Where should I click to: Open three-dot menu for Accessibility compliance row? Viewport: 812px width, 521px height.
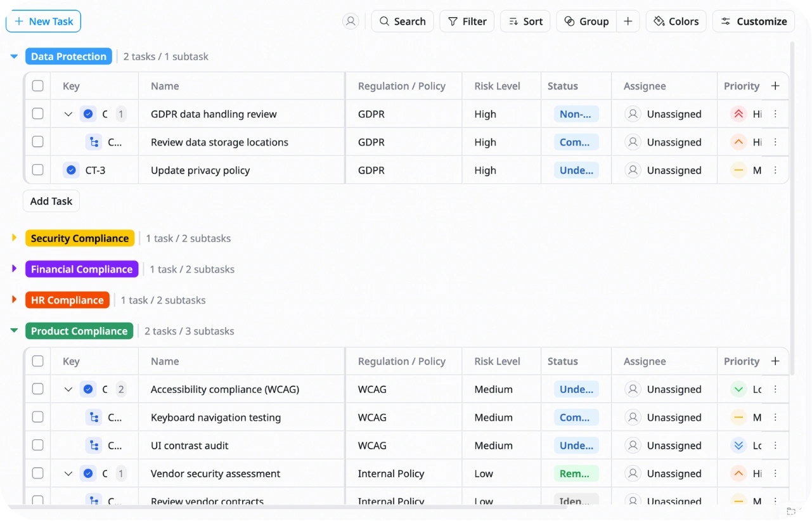[x=775, y=389]
